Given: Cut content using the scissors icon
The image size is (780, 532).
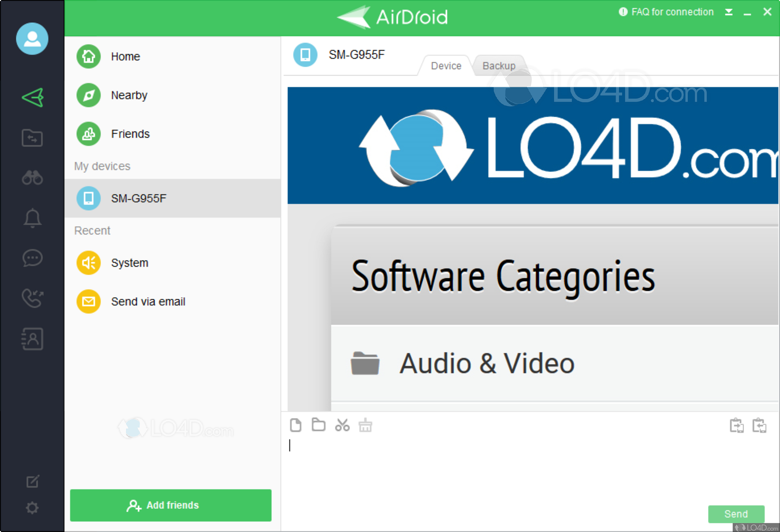Looking at the screenshot, I should (342, 425).
